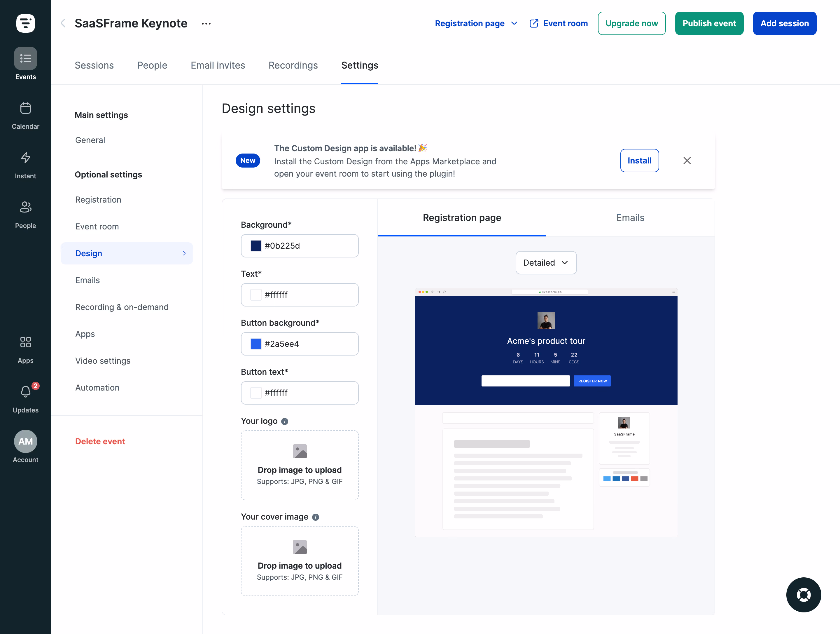This screenshot has width=840, height=634.
Task: Click the Button text hex field
Action: [x=300, y=393]
